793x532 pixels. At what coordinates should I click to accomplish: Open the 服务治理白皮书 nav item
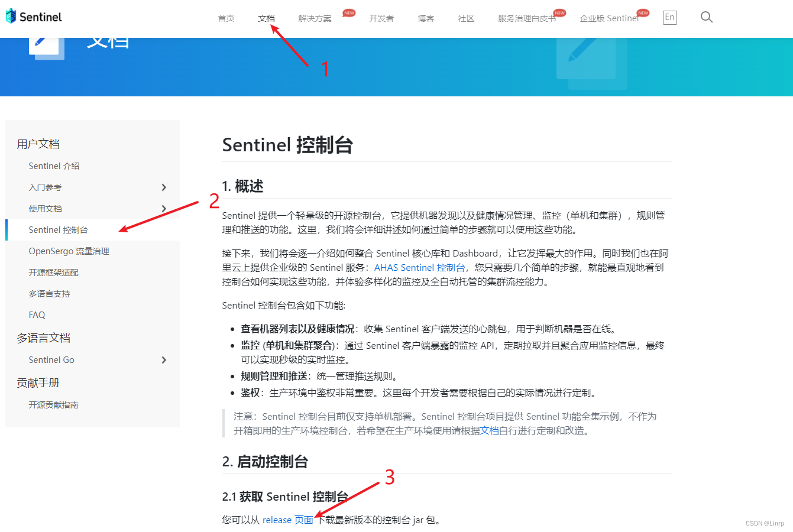click(527, 18)
